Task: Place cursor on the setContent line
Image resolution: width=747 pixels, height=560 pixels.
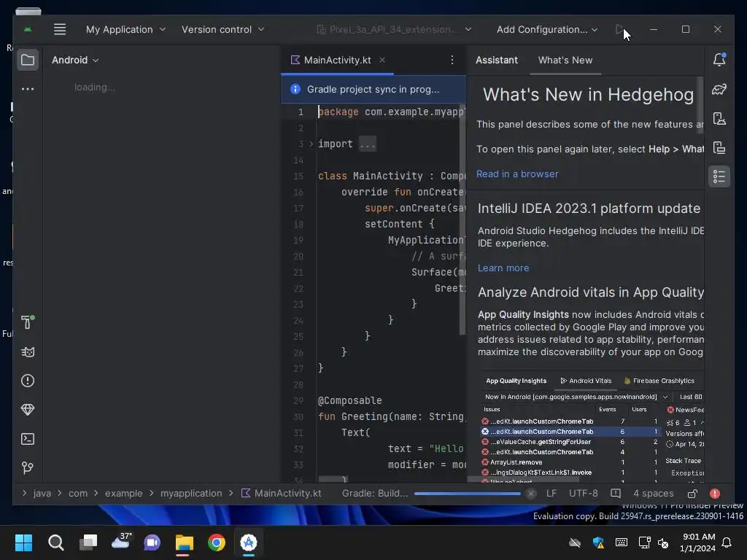Action: click(399, 225)
